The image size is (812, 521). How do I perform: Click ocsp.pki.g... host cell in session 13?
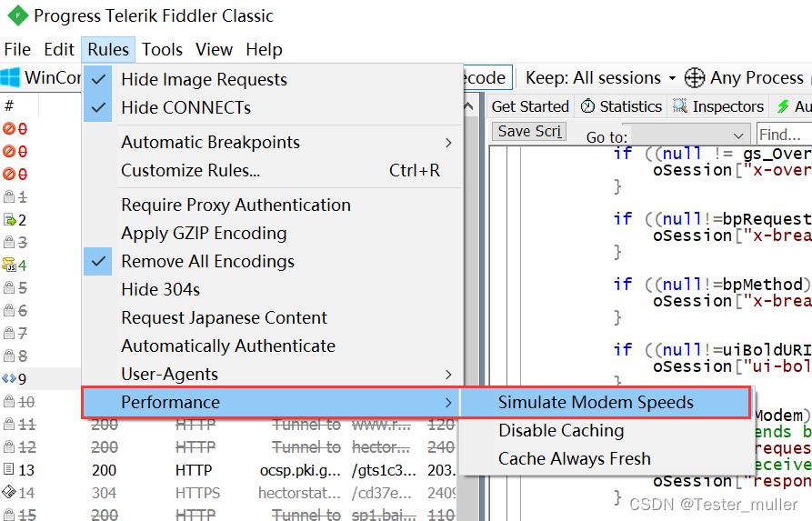click(x=300, y=470)
